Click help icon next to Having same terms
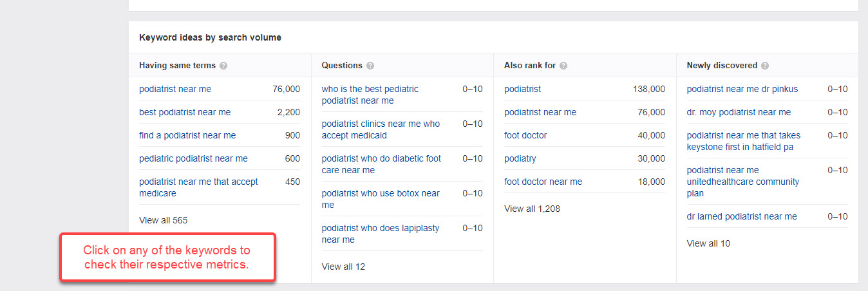The image size is (868, 291). 223,66
